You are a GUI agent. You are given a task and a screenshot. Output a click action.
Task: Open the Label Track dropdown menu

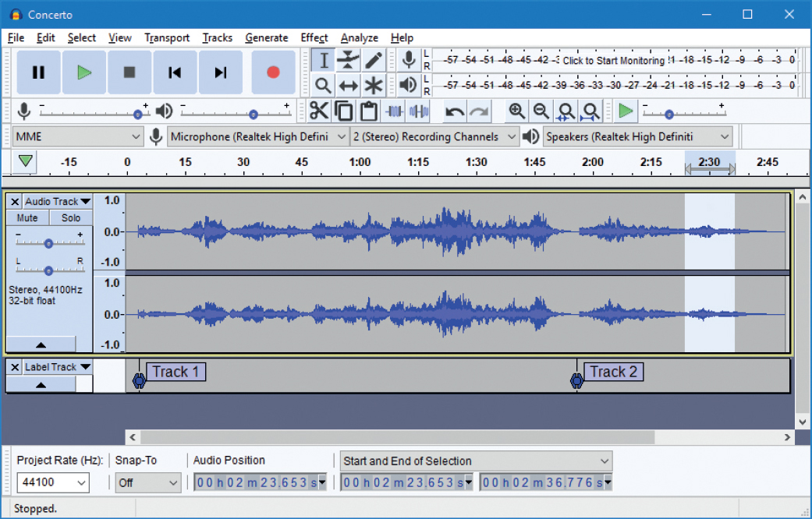click(58, 367)
